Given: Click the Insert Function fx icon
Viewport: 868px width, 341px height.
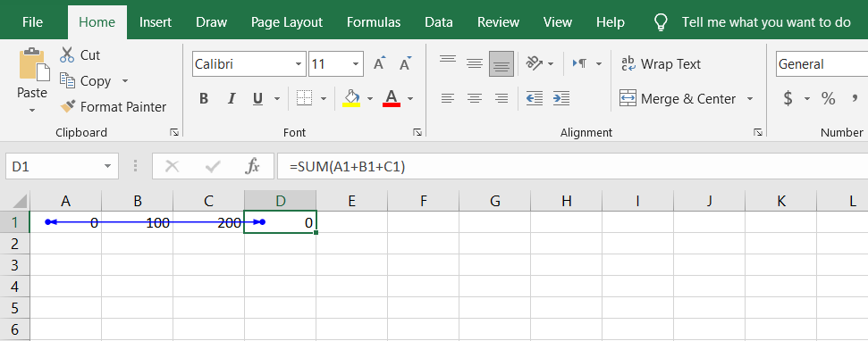Looking at the screenshot, I should (x=252, y=166).
